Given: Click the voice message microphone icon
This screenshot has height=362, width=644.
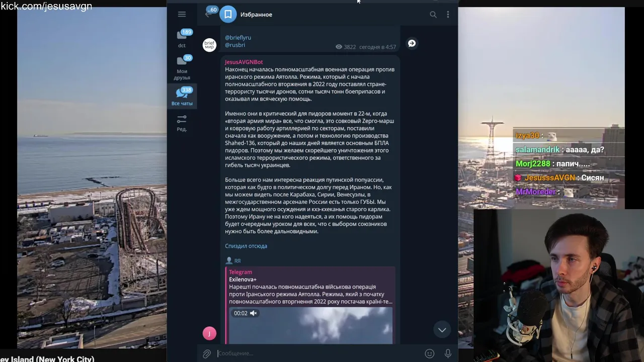Looking at the screenshot, I should [x=448, y=353].
